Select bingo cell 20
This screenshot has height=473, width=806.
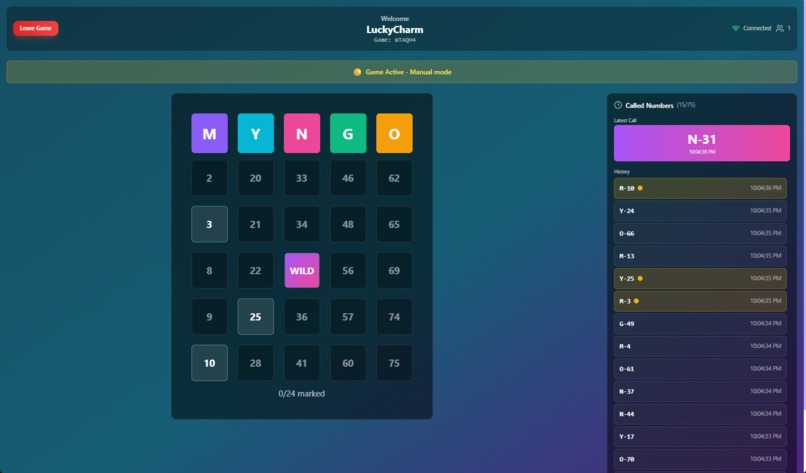(255, 178)
